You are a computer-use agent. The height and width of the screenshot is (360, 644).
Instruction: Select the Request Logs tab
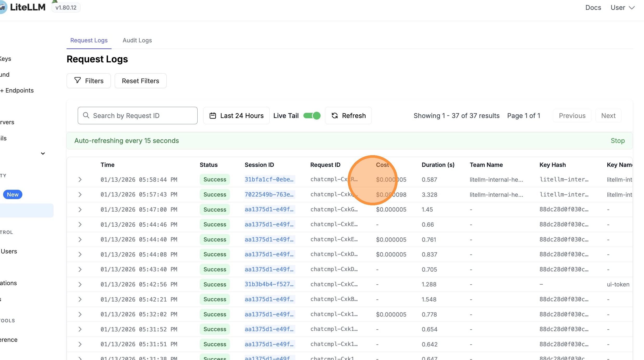(x=89, y=40)
